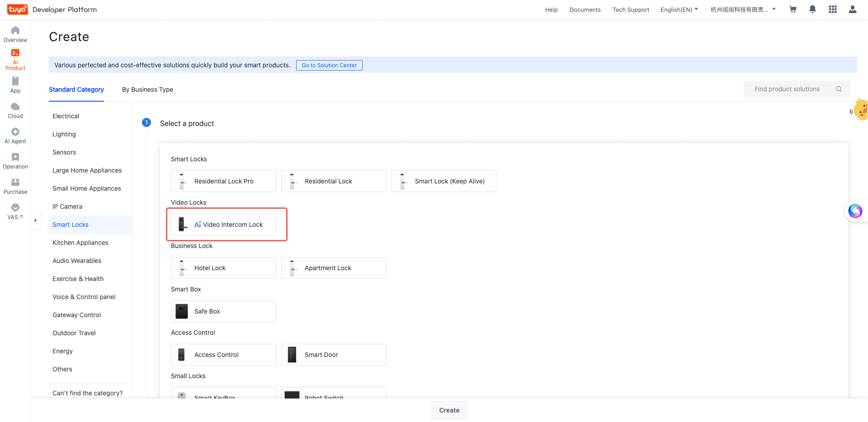
Task: Open the Cloud section in sidebar
Action: pos(15,107)
